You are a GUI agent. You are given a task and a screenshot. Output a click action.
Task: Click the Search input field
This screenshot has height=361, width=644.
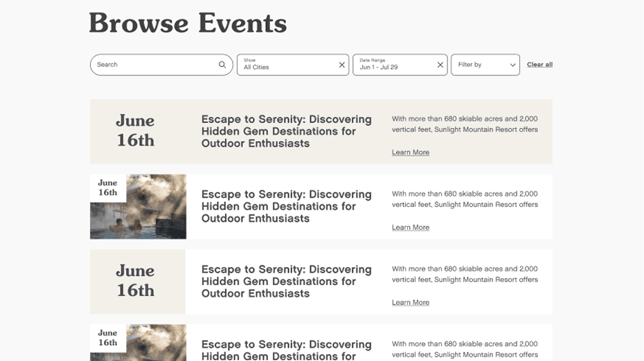click(161, 65)
